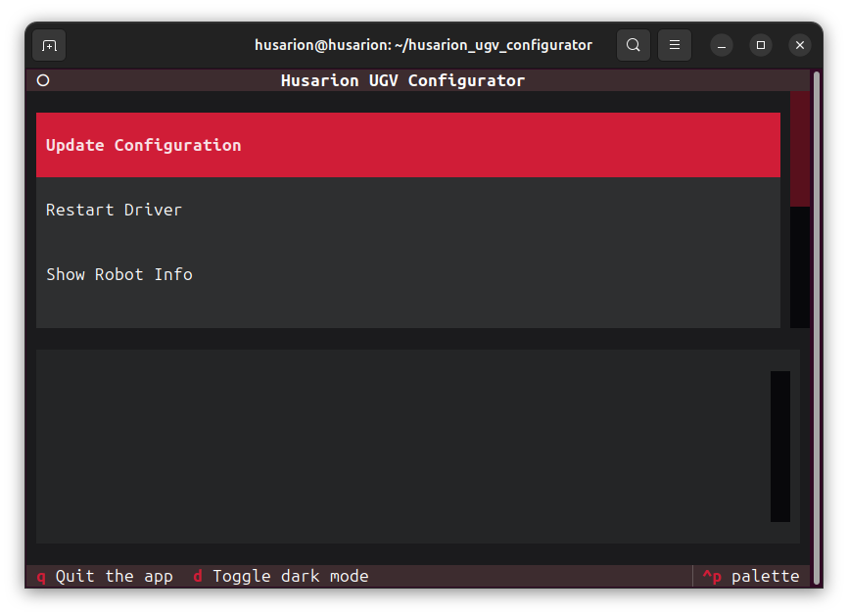Close the terminal window
This screenshot has width=848, height=616.
[x=800, y=45]
